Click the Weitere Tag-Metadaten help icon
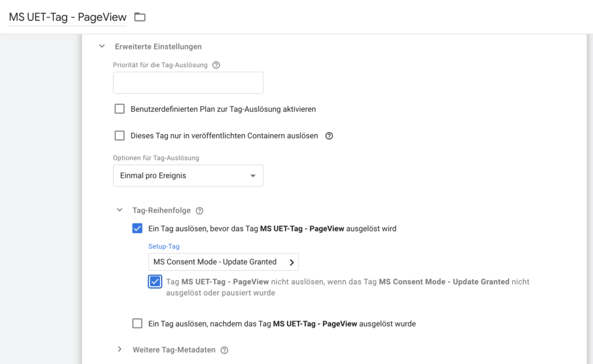The width and height of the screenshot is (593, 364). 224,350
